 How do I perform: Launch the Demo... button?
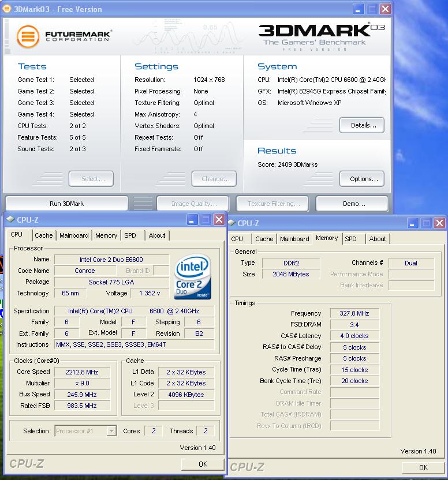coord(352,204)
